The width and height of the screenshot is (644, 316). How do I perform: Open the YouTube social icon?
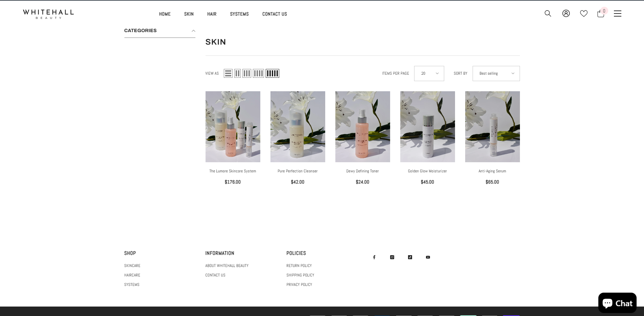(x=428, y=257)
